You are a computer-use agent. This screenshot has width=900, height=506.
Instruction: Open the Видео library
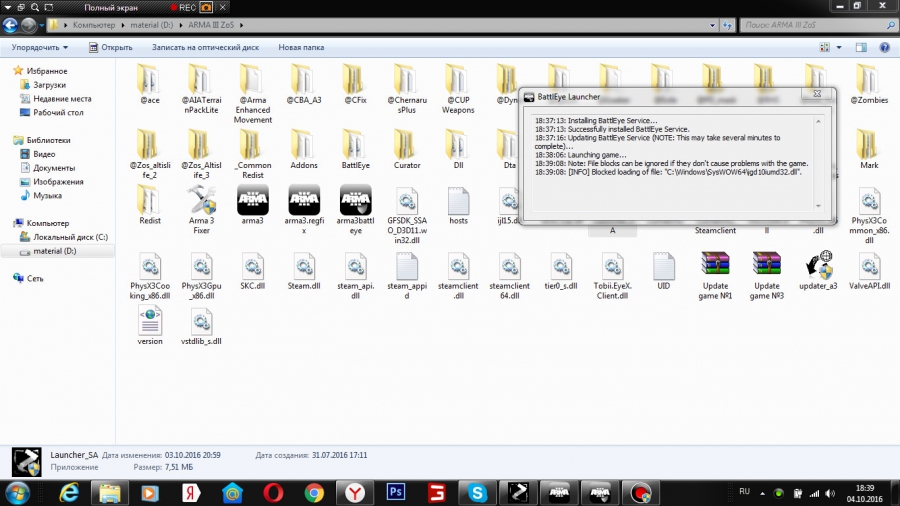(44, 154)
